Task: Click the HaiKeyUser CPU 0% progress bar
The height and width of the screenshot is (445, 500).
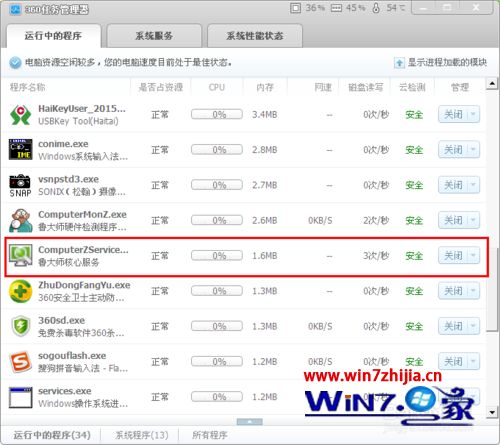Action: coord(217,114)
